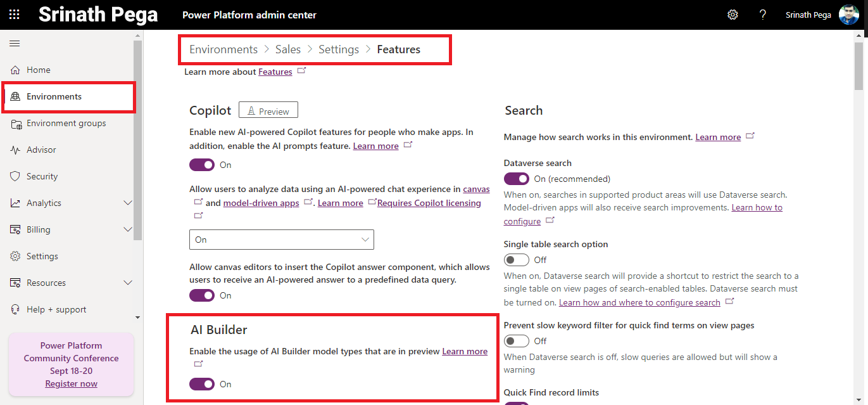Open the Copilot chat experience On dropdown

pos(281,240)
